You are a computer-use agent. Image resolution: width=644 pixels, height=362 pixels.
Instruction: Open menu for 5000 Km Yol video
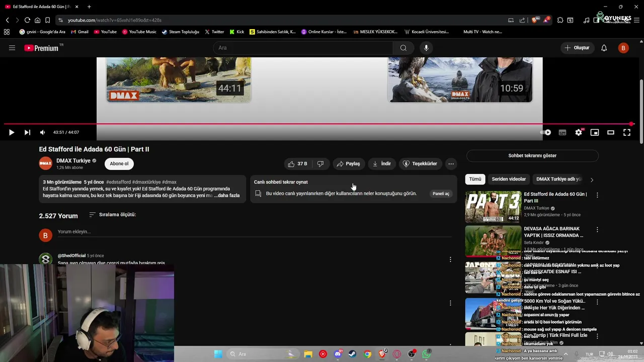(597, 302)
